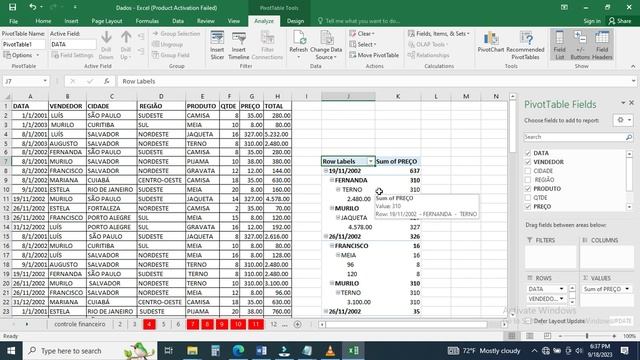Collapse the 19/11/2002 pivot group
The height and width of the screenshot is (360, 640).
click(326, 171)
